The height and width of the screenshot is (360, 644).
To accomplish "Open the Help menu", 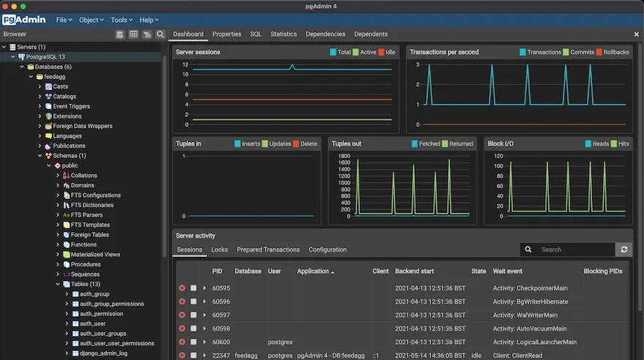I will tap(149, 20).
